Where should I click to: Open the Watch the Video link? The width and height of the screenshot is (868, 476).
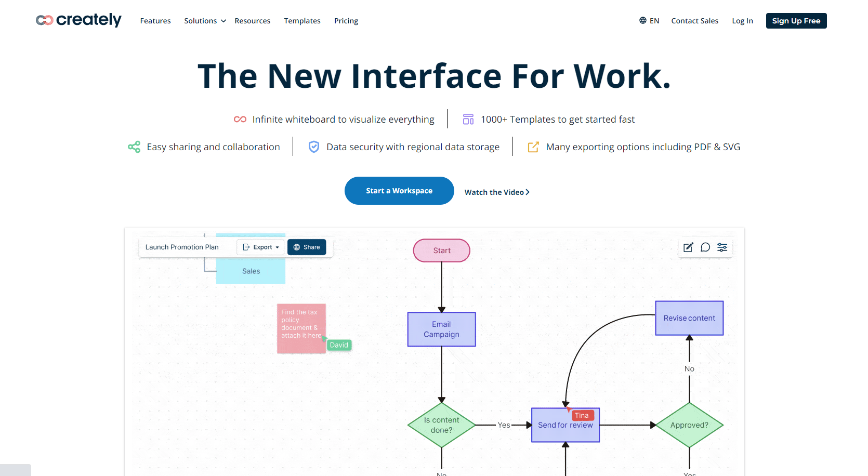point(497,192)
